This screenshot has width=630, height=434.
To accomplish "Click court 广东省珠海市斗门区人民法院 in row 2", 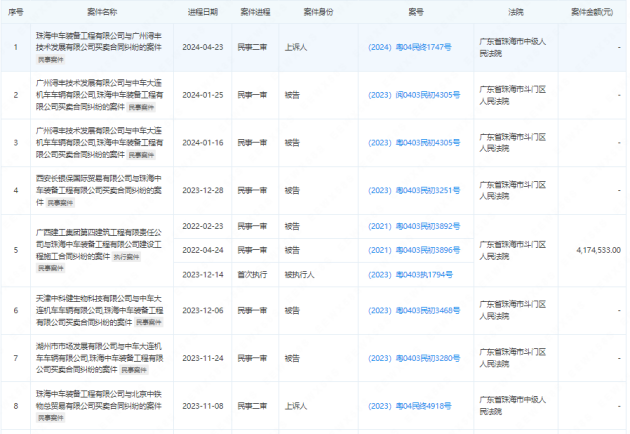I will (513, 95).
